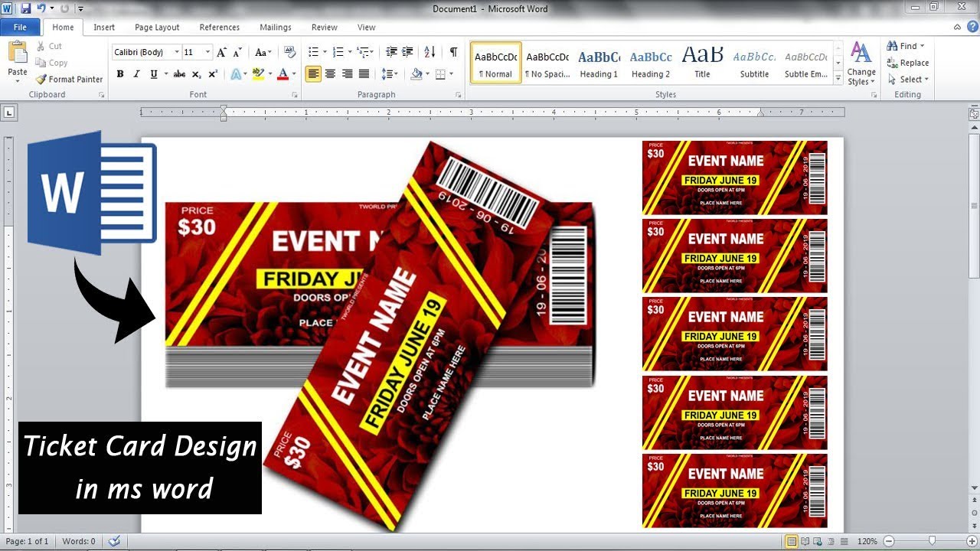Viewport: 980px width, 551px height.
Task: Toggle Align Text Left button
Action: pos(313,74)
